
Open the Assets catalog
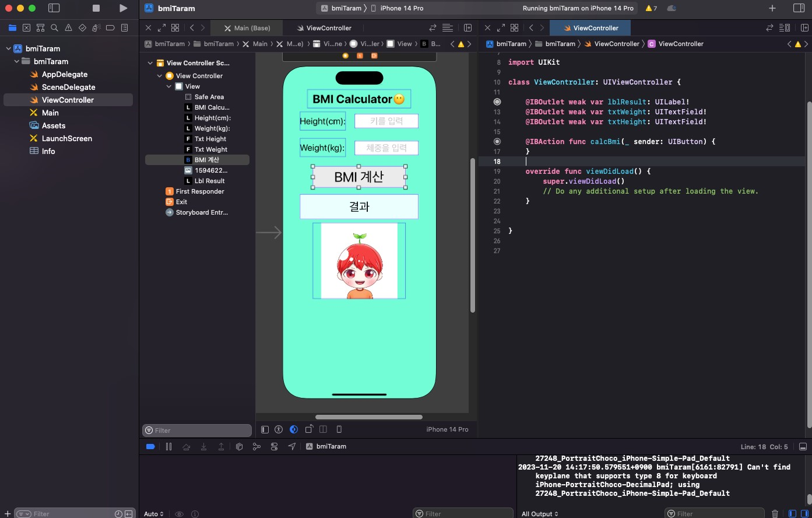pyautogui.click(x=54, y=125)
